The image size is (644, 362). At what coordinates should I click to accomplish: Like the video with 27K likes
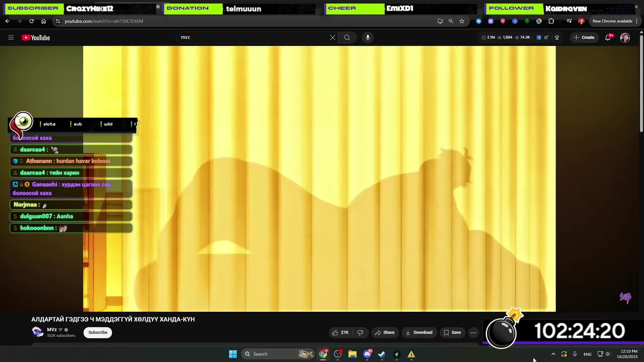pos(341,332)
